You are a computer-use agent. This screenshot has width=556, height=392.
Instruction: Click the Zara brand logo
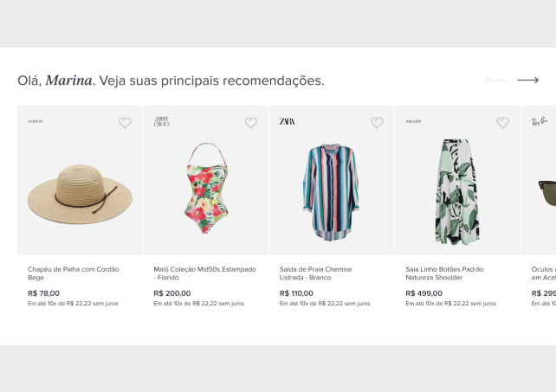[287, 121]
